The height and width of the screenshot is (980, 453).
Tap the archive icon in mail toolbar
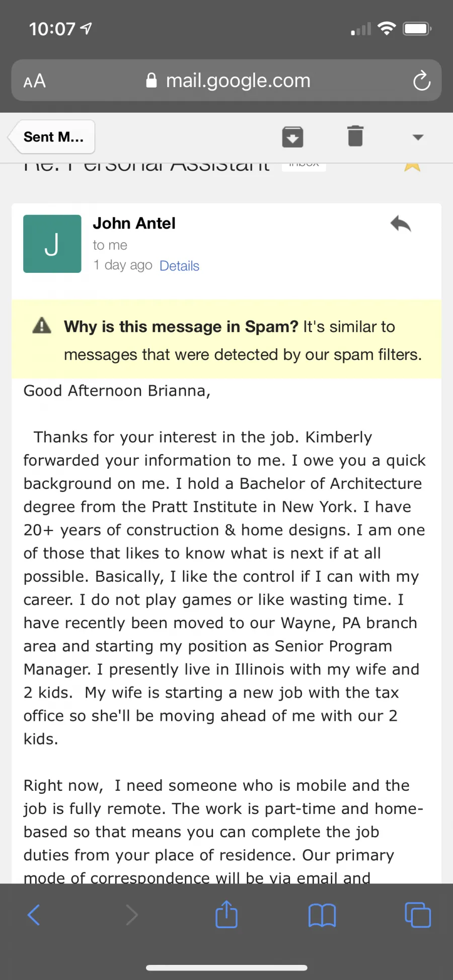click(292, 137)
